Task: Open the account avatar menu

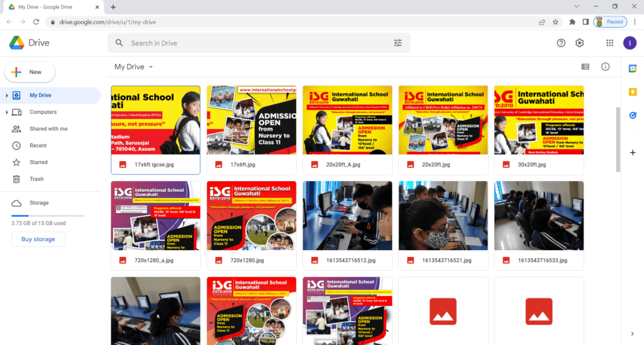Action: (630, 43)
